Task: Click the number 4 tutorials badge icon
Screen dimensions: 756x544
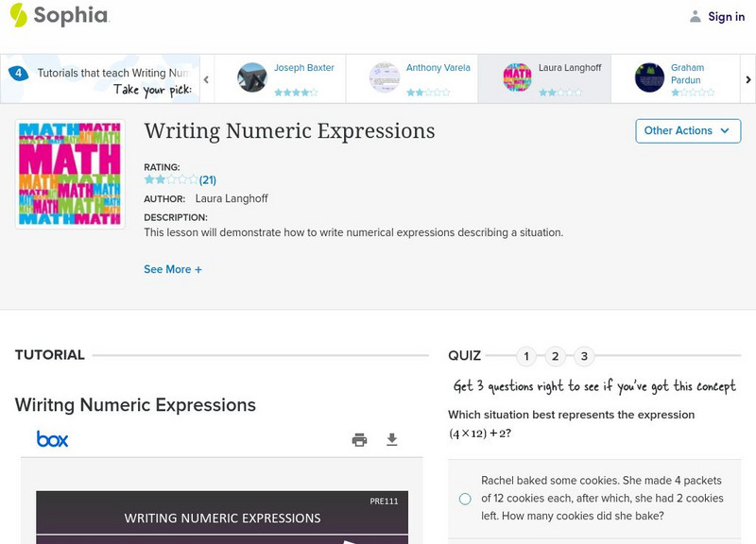Action: pyautogui.click(x=18, y=74)
